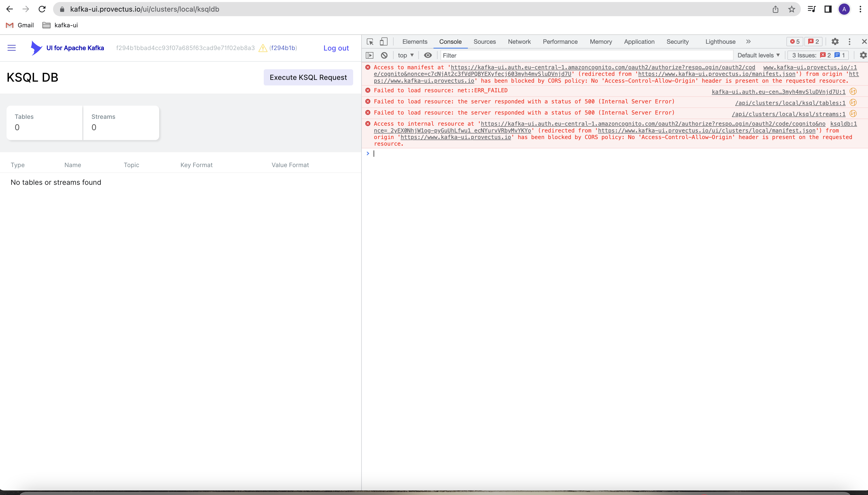Switch to the Elements tab
Viewport: 868px width, 495px height.
click(415, 41)
